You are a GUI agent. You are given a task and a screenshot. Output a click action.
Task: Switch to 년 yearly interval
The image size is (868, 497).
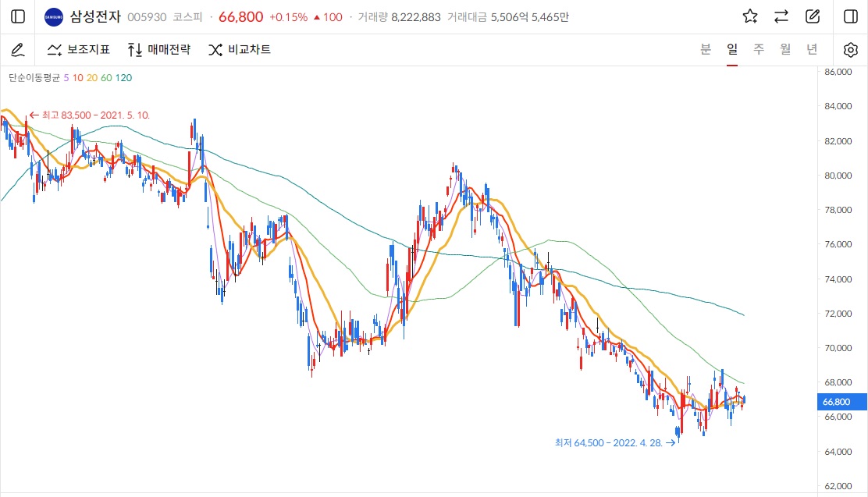point(812,49)
